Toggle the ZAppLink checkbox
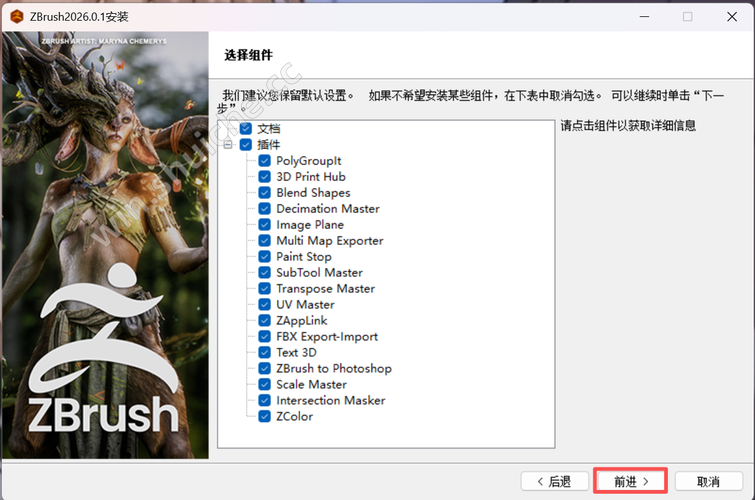Viewport: 755px width, 500px height. tap(264, 320)
